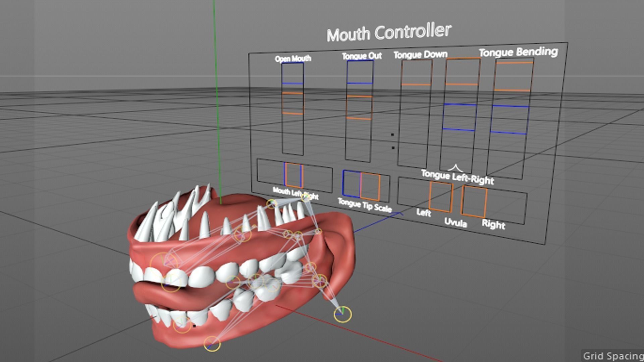644x362 pixels.
Task: Click the Left label beside Uvula
Action: tap(423, 213)
